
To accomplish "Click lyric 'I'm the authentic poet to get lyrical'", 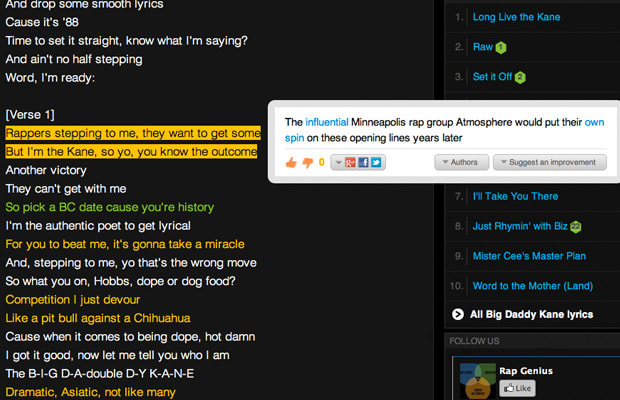I will click(x=98, y=226).
